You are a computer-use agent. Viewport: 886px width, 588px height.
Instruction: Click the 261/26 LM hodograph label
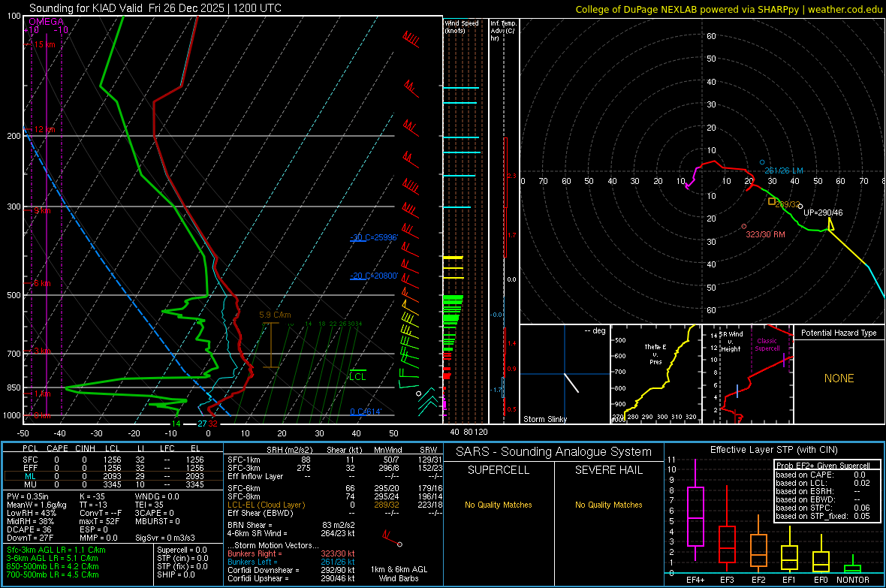784,170
